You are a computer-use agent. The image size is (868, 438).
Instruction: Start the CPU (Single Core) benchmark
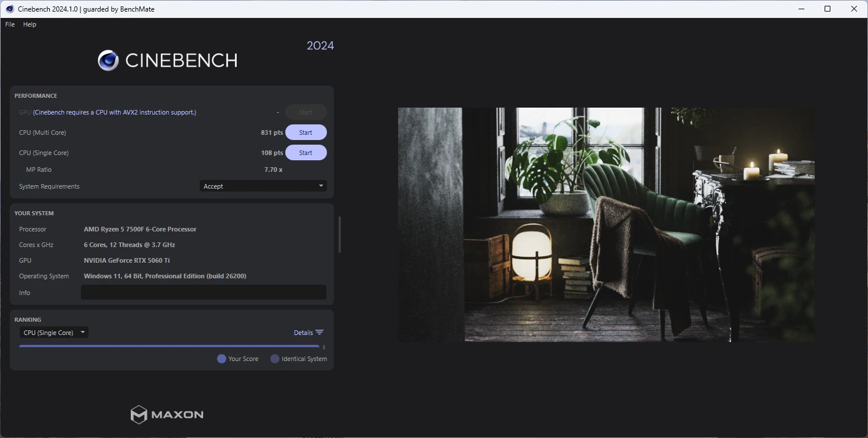click(306, 153)
